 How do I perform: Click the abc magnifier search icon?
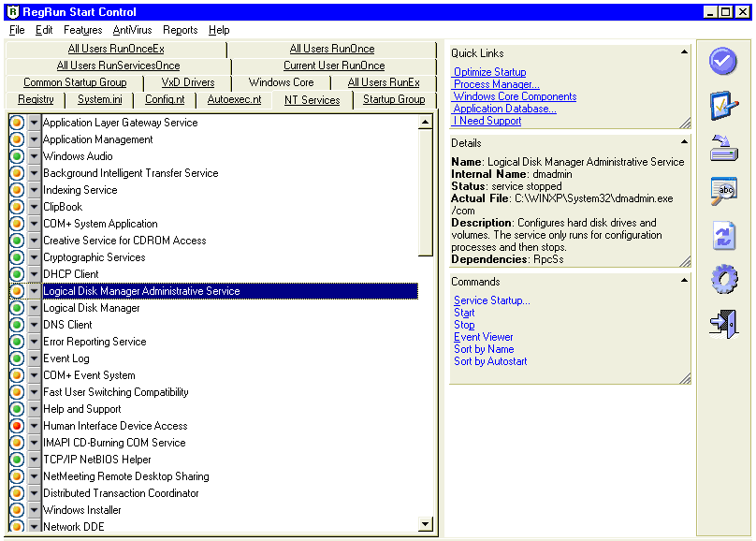pyautogui.click(x=723, y=191)
